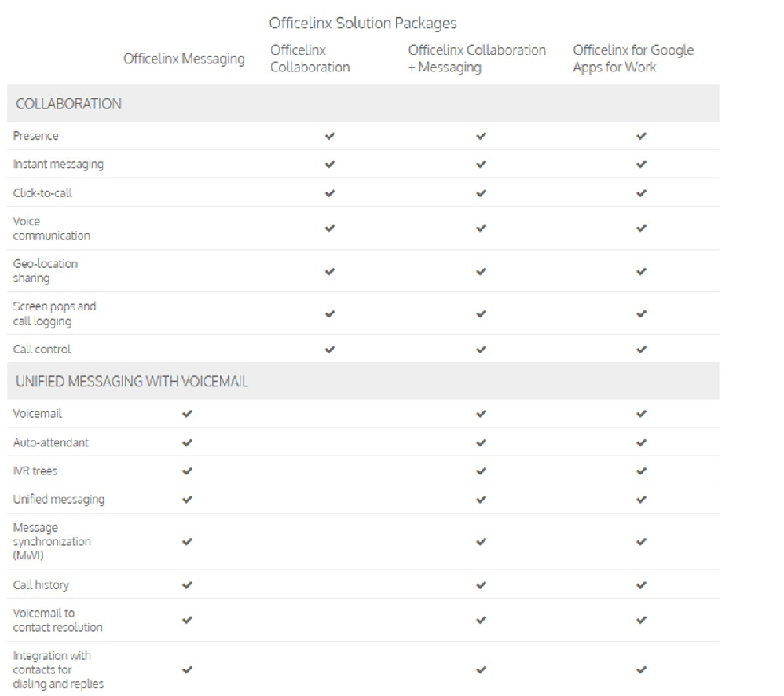784x696 pixels.
Task: Click the Voicemail to contact resolution label
Action: pyautogui.click(x=57, y=621)
